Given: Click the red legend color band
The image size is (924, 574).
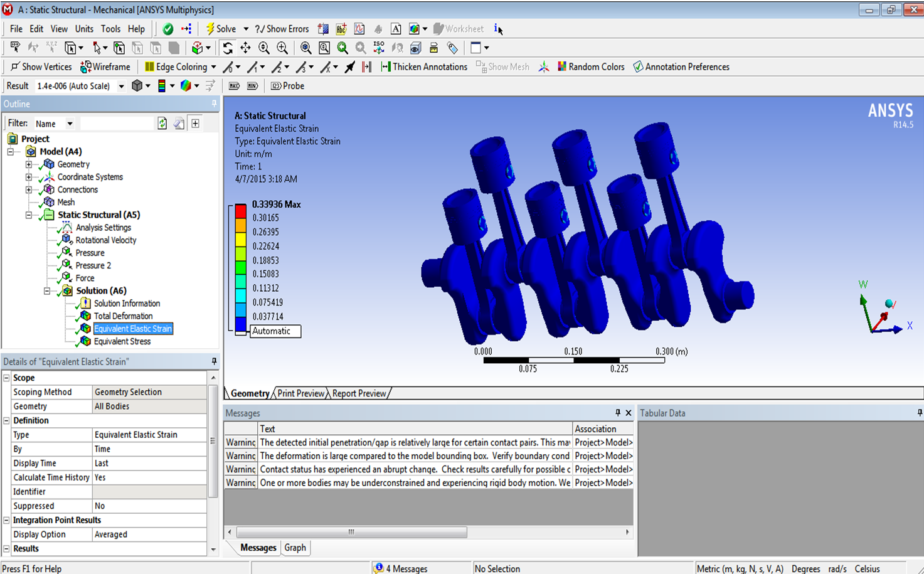Looking at the screenshot, I should pos(241,211).
